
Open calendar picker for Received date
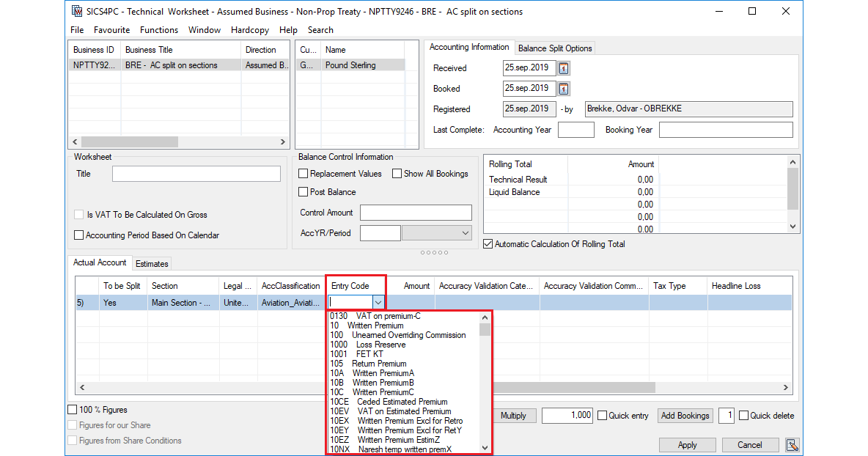564,68
